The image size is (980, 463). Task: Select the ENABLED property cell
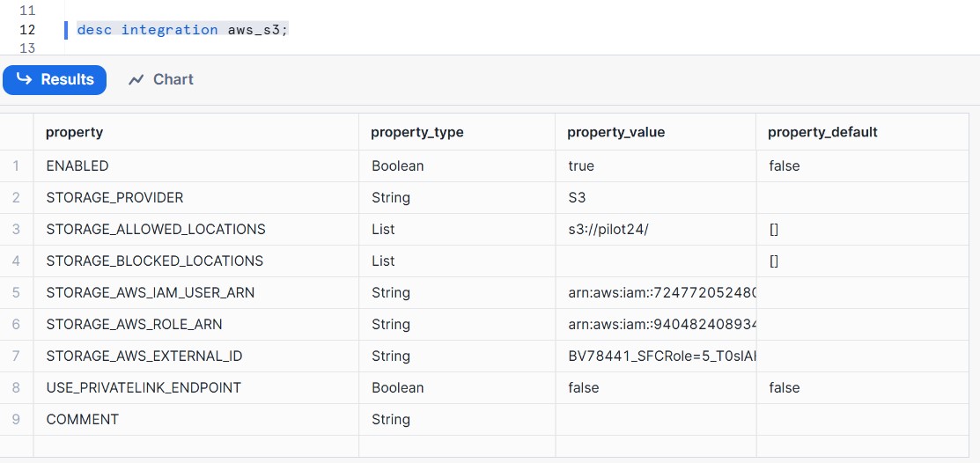tap(77, 165)
